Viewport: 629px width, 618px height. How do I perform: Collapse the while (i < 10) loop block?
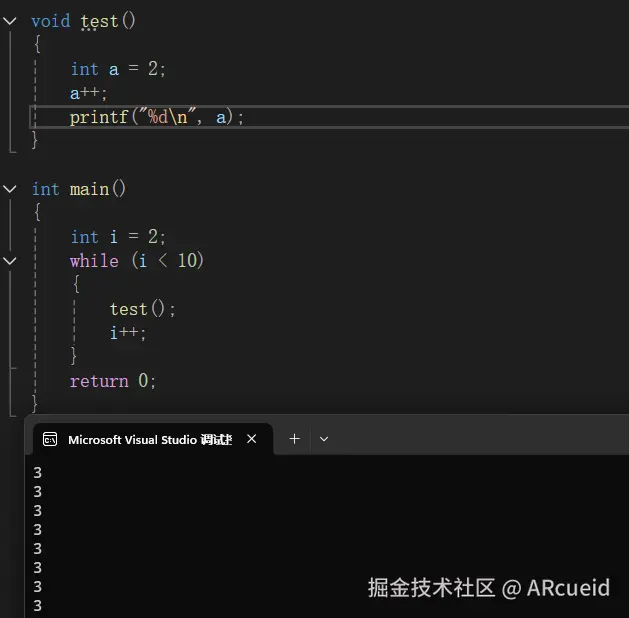click(10, 261)
